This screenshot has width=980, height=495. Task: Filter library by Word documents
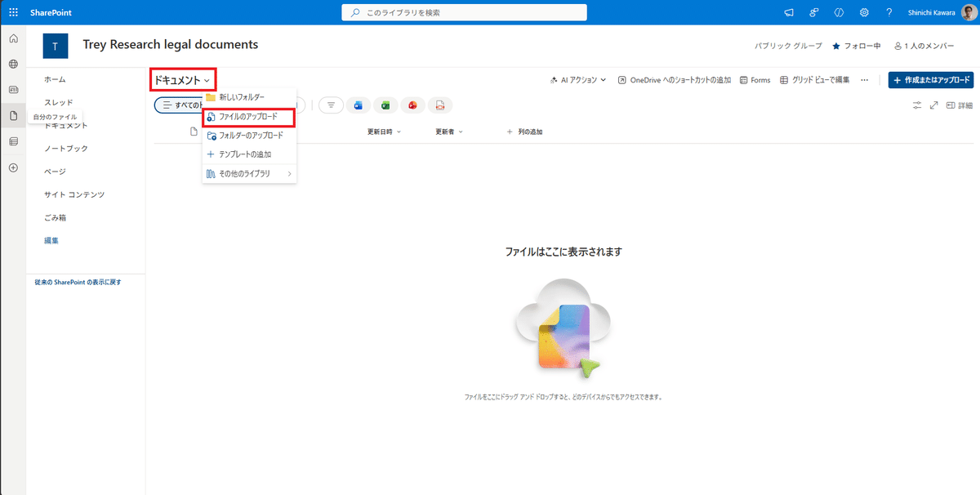[x=359, y=105]
